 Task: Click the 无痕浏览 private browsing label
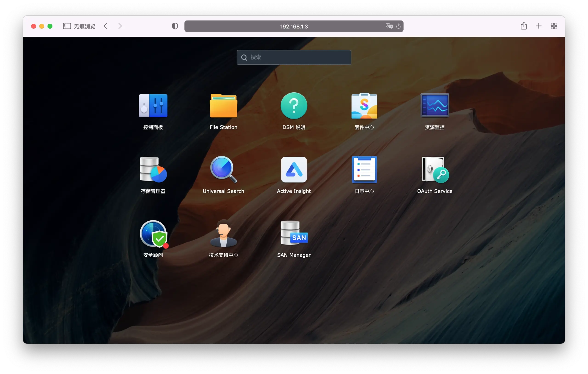click(85, 26)
